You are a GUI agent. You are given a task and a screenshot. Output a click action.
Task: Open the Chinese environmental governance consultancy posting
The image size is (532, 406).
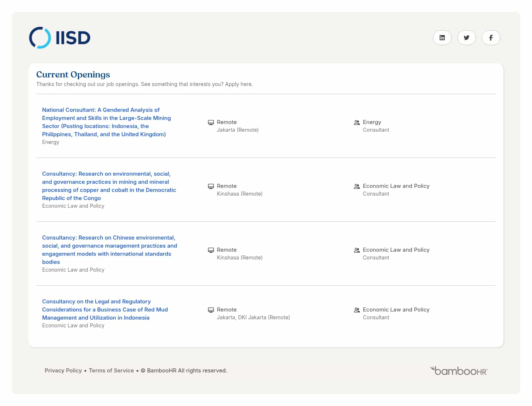pos(109,250)
